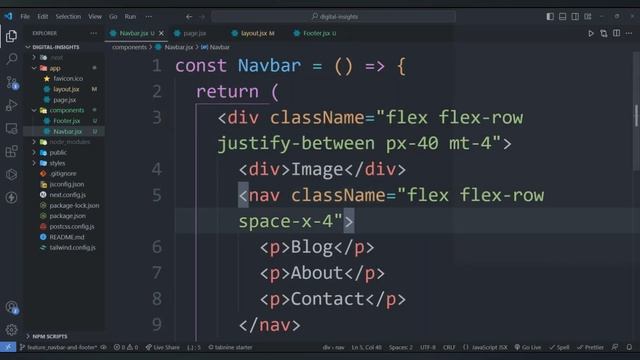Open the Remote Explorer view
This screenshot has width=640, height=360.
tap(11, 129)
